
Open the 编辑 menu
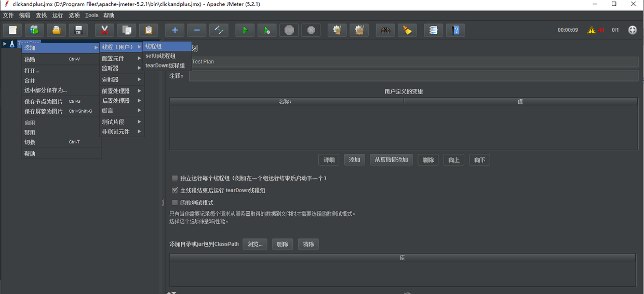pyautogui.click(x=25, y=16)
